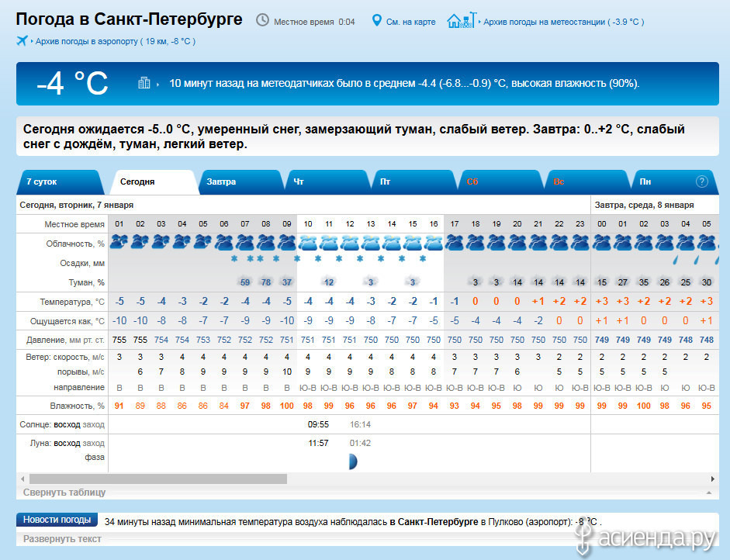Click humidity value 100 at hour 09

pyautogui.click(x=287, y=406)
